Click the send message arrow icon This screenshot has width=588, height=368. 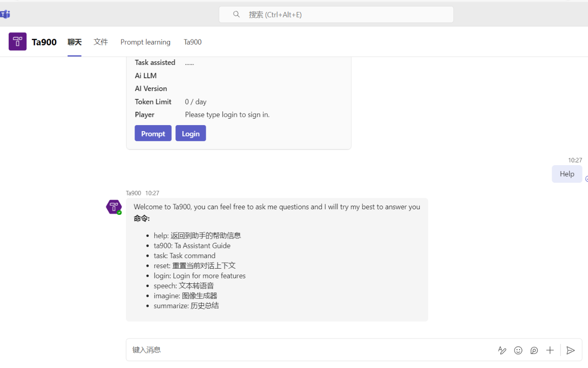pos(571,351)
